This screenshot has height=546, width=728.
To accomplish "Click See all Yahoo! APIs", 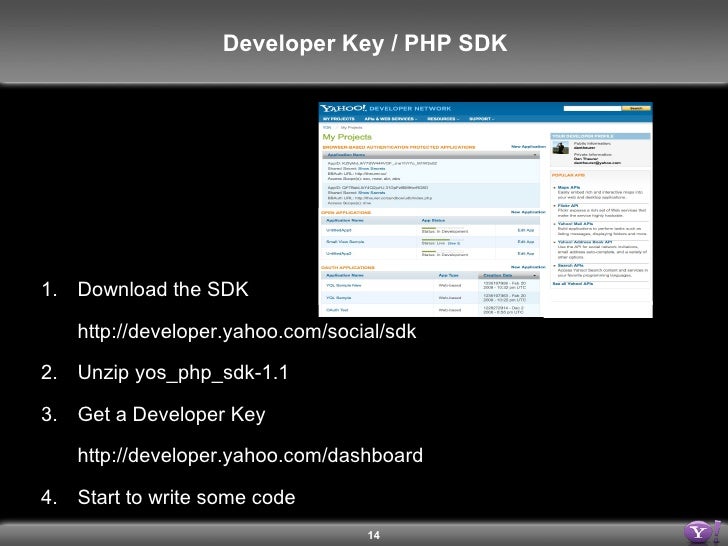I will point(572,283).
